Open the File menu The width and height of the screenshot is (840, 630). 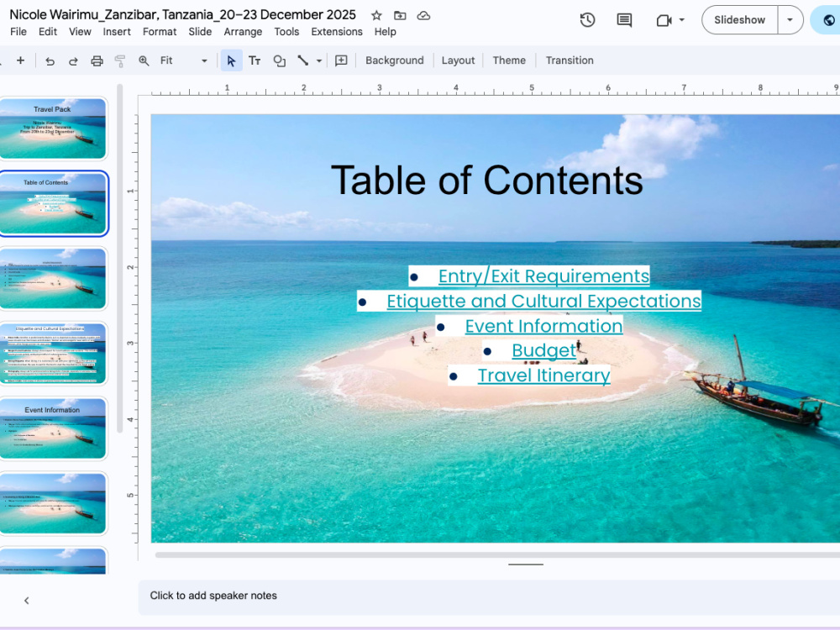click(18, 32)
